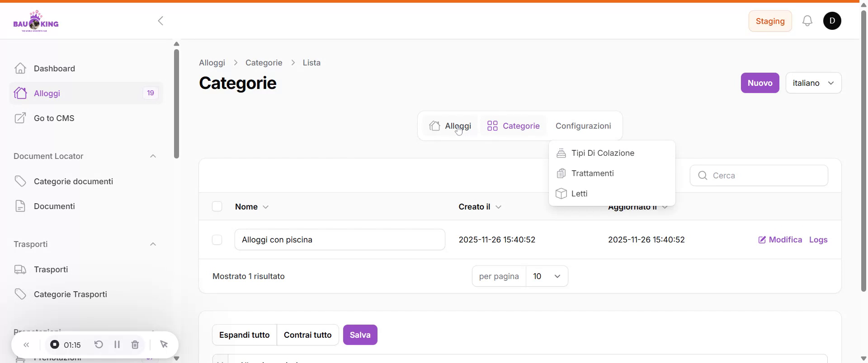Open the notifications bell
This screenshot has width=868, height=363.
point(807,21)
